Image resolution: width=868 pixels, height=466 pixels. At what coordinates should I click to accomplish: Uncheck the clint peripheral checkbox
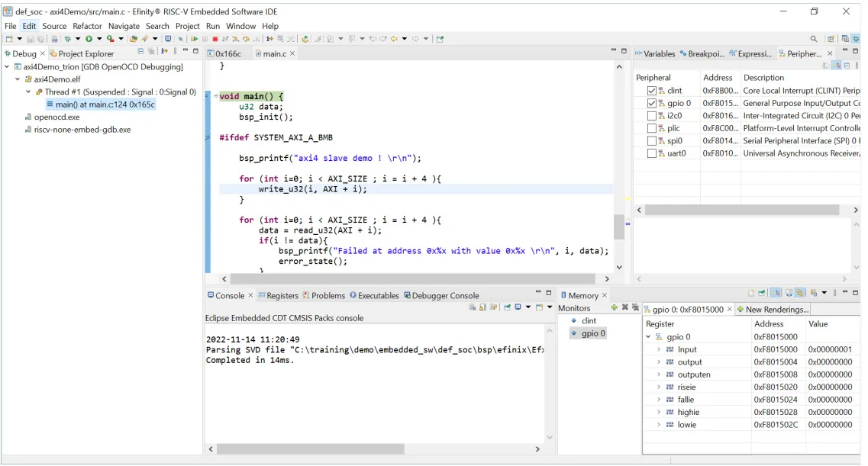[651, 91]
